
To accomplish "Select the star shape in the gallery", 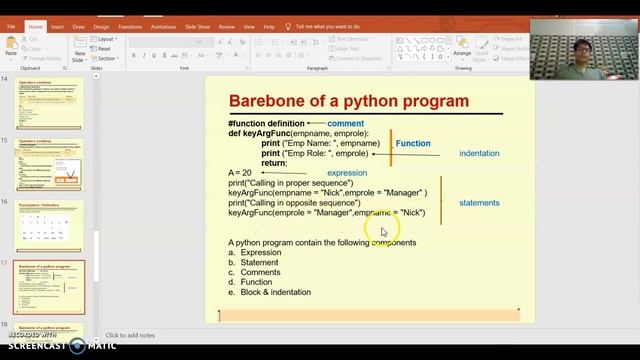I will 440,57.
